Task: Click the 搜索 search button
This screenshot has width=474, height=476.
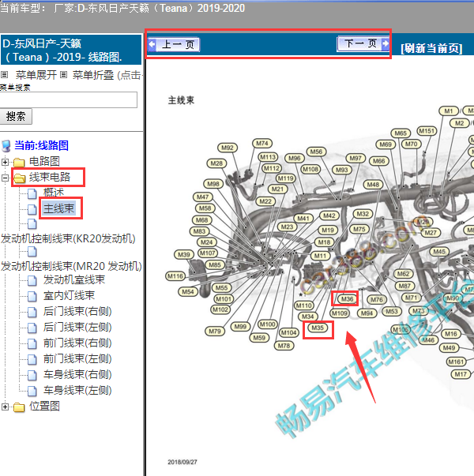Action: click(16, 117)
